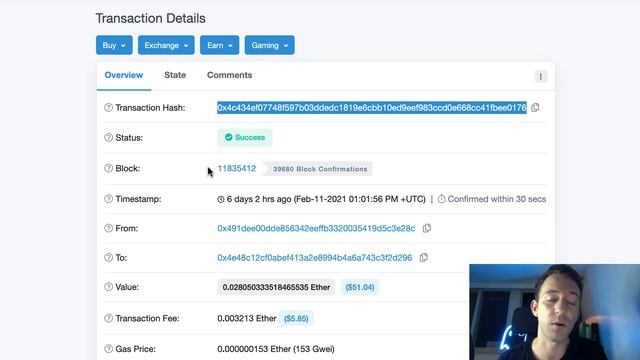Image resolution: width=640 pixels, height=360 pixels.
Task: Open From address 0x491dee00 link
Action: 316,228
